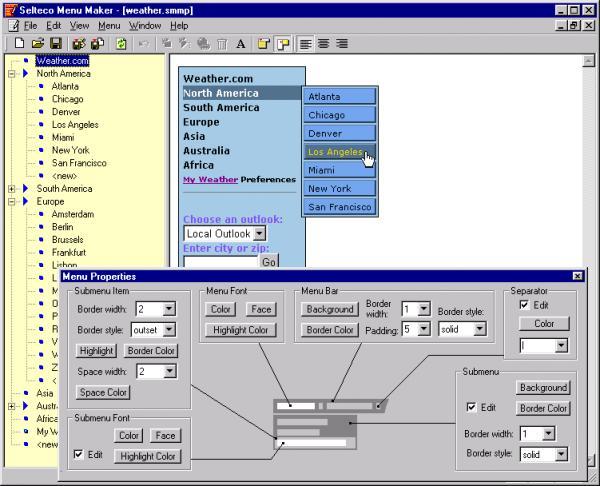Select Chicago in the tree list
The image size is (600, 486).
[67, 99]
